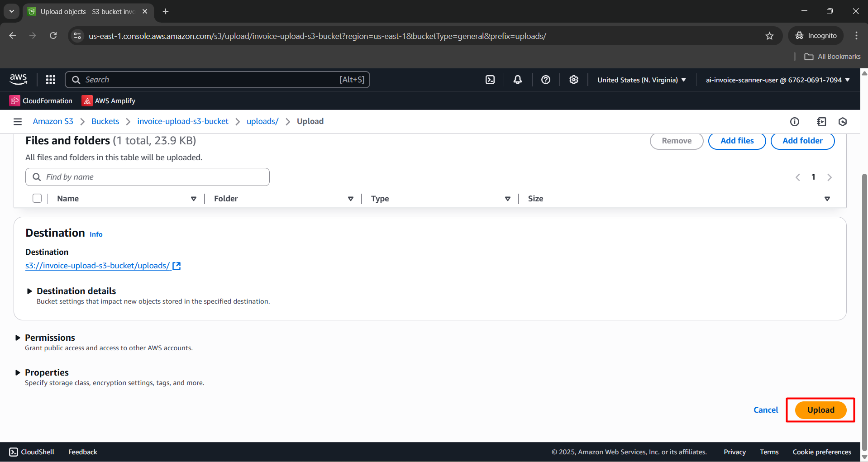The width and height of the screenshot is (868, 462).
Task: Open CloudShell from the top navigation bar
Action: pyautogui.click(x=490, y=79)
